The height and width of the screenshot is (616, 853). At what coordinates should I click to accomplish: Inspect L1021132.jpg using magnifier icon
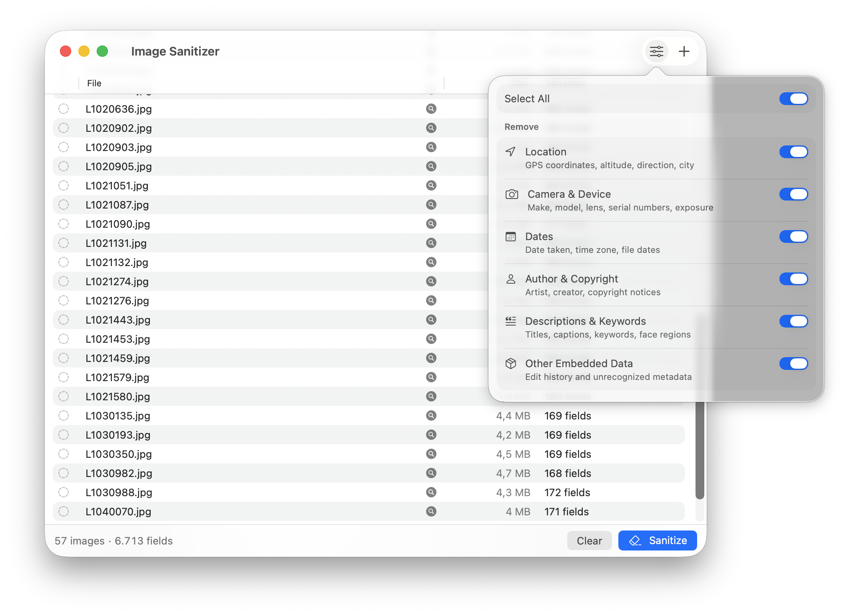431,262
